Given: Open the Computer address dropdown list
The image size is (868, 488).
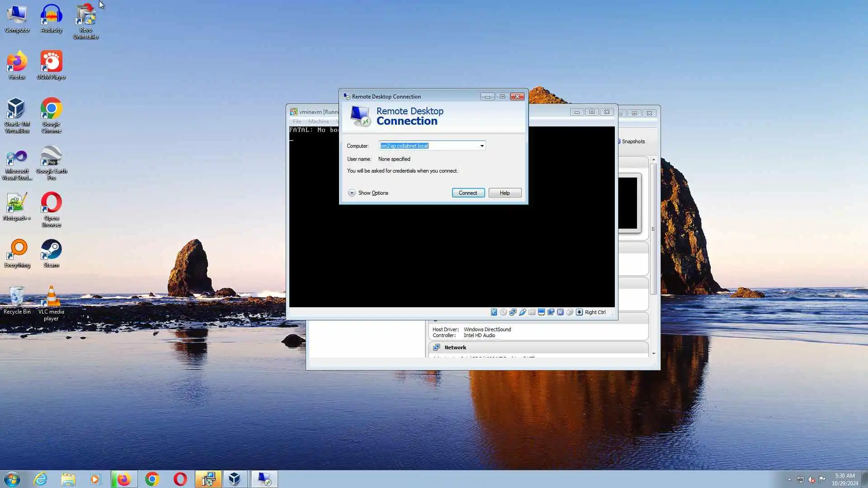Looking at the screenshot, I should coord(482,146).
